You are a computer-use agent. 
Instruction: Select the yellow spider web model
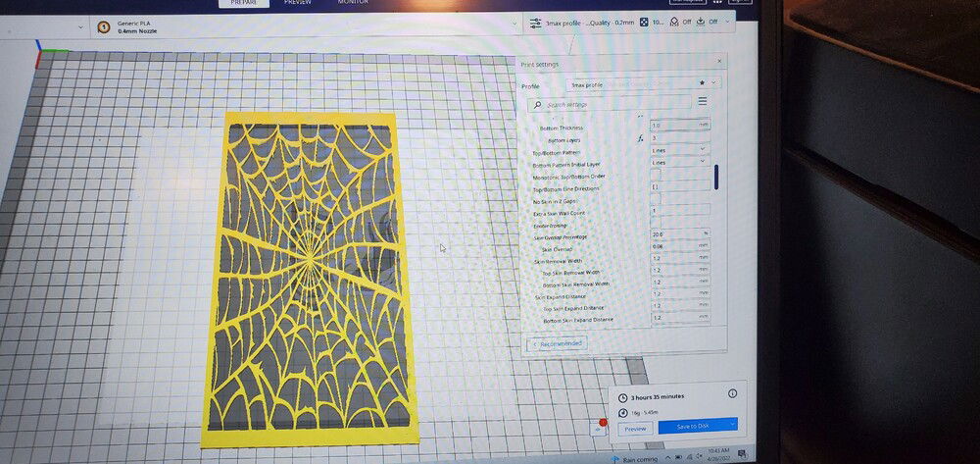point(310,279)
